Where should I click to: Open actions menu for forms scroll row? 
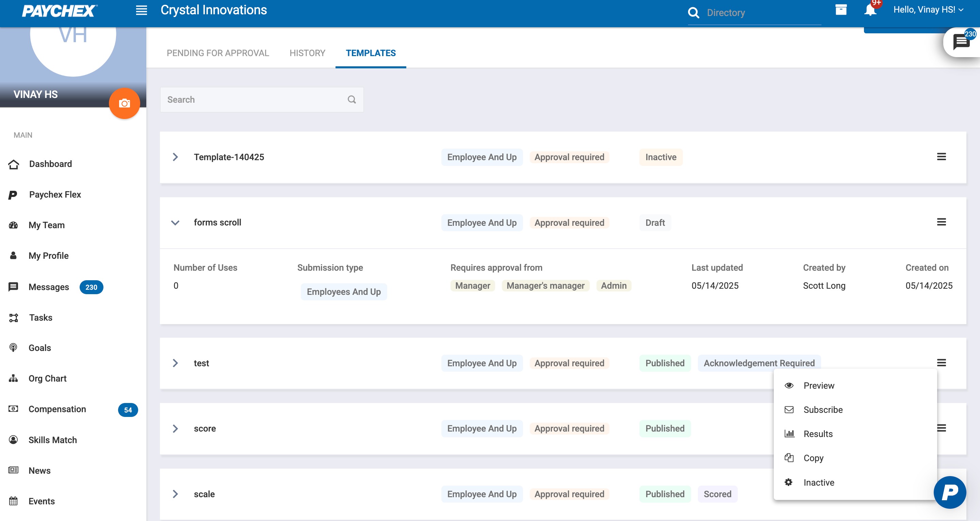(941, 222)
